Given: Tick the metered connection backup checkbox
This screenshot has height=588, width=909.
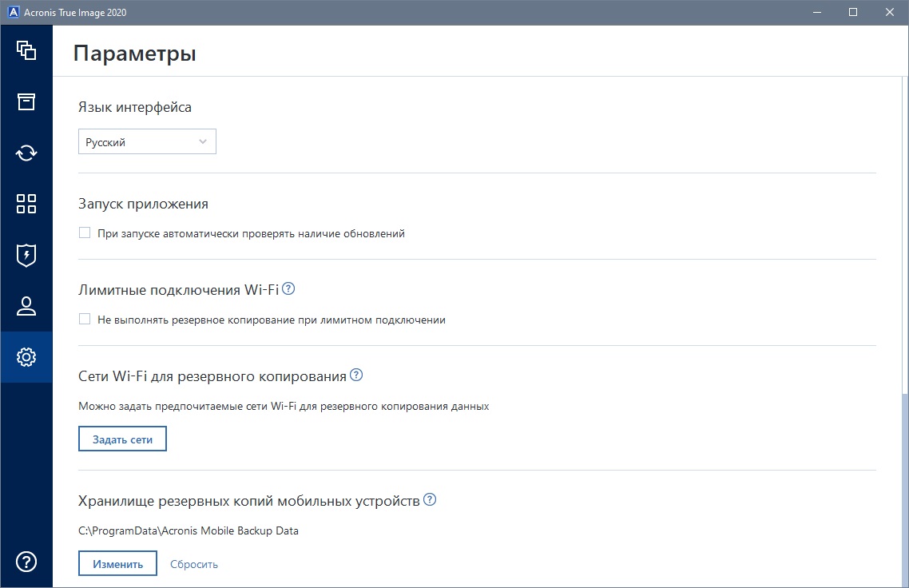Looking at the screenshot, I should (x=85, y=320).
